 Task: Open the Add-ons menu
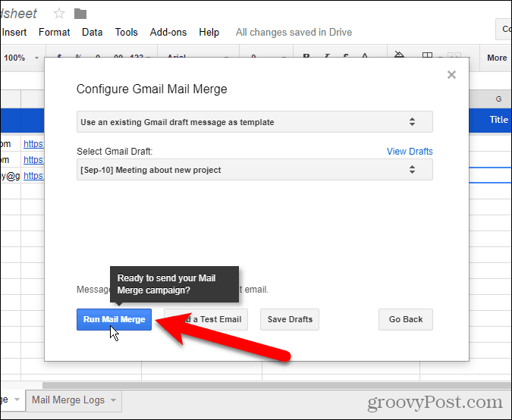(168, 33)
